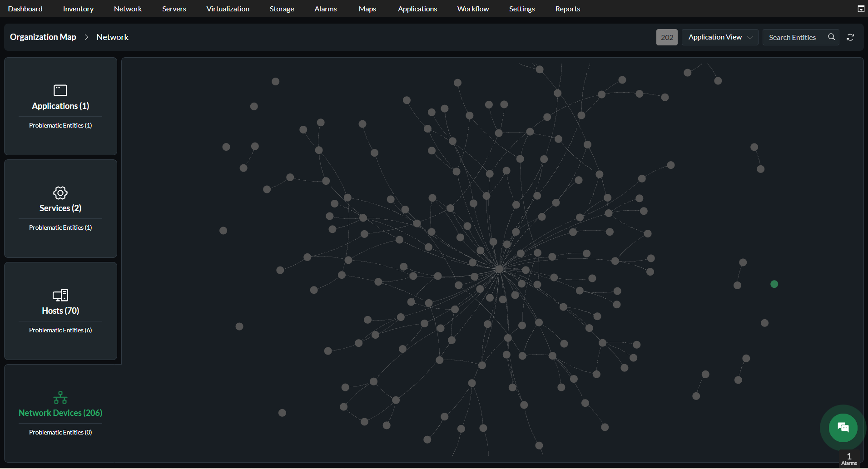
Task: Select the Hosts (70) card
Action: click(60, 311)
